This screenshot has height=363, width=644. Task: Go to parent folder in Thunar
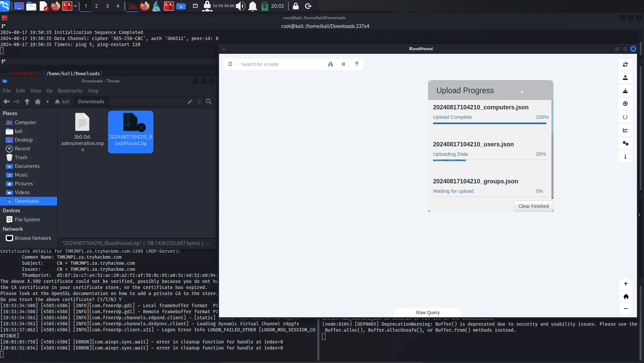27,102
